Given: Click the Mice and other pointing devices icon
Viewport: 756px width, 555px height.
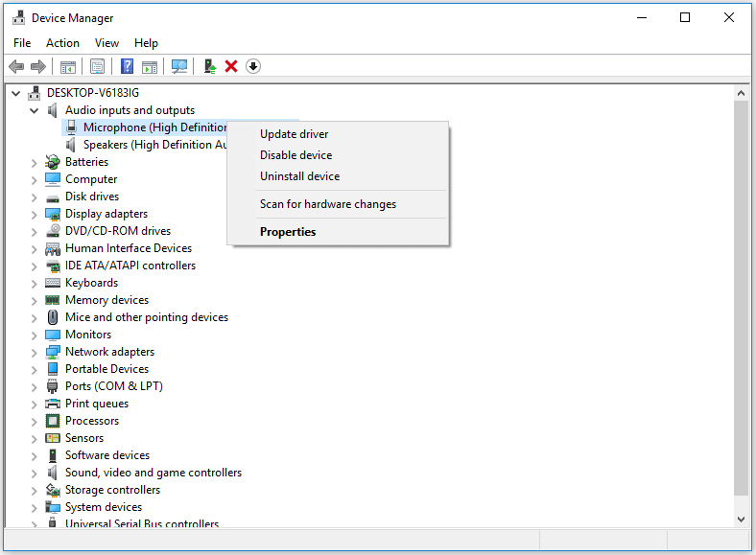Looking at the screenshot, I should coord(53,317).
